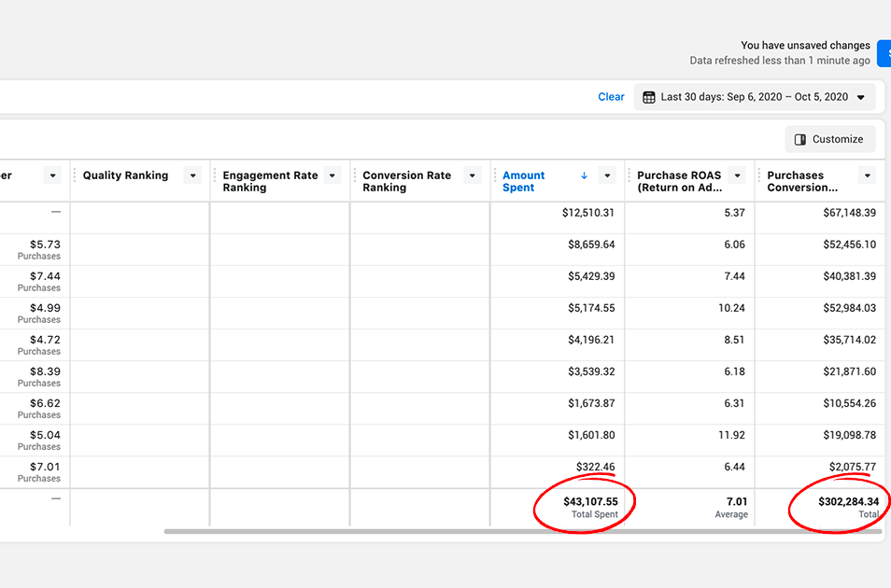891x588 pixels.
Task: Click the Customize columns icon
Action: point(800,139)
